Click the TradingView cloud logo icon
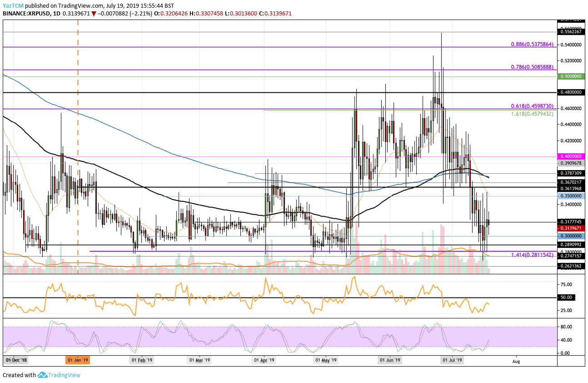 tap(43, 375)
